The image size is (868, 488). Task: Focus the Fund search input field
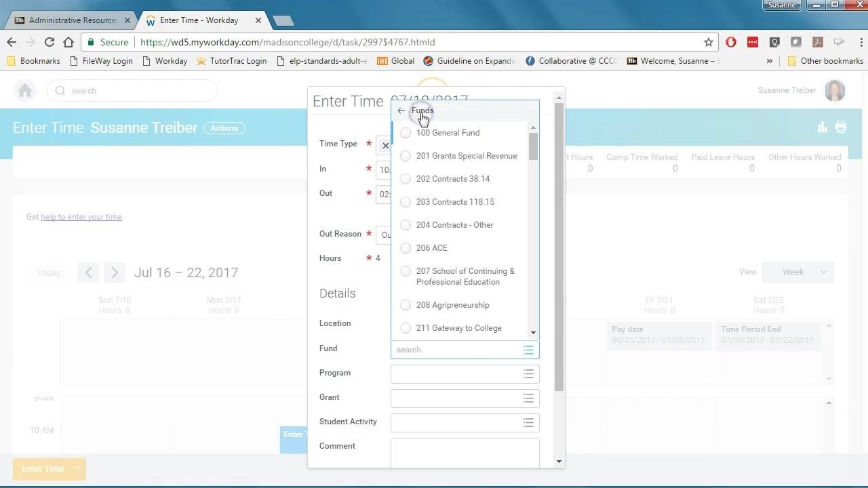[x=456, y=350]
